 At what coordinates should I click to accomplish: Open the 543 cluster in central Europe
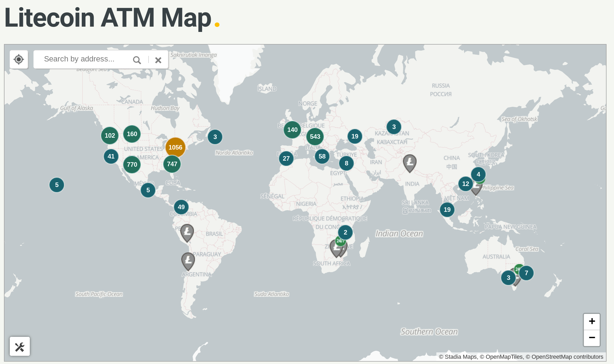coord(315,137)
